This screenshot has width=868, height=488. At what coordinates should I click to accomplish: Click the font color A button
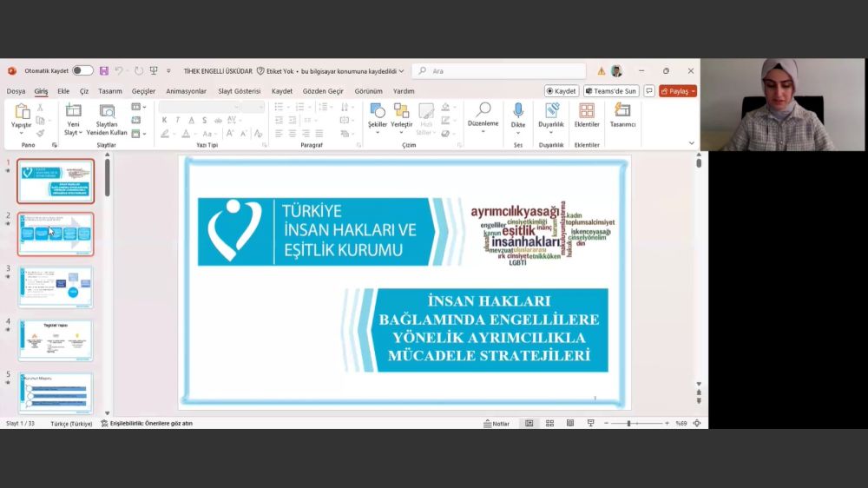[x=186, y=134]
